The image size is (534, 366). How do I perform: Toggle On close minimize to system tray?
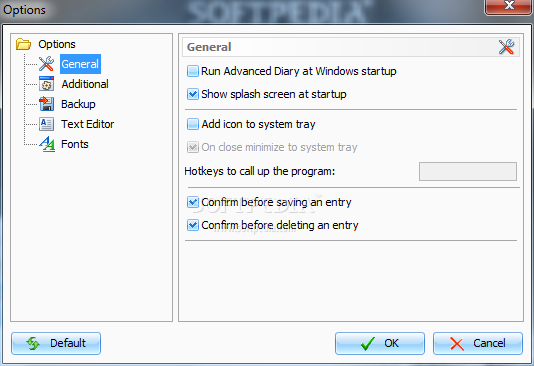click(x=193, y=147)
